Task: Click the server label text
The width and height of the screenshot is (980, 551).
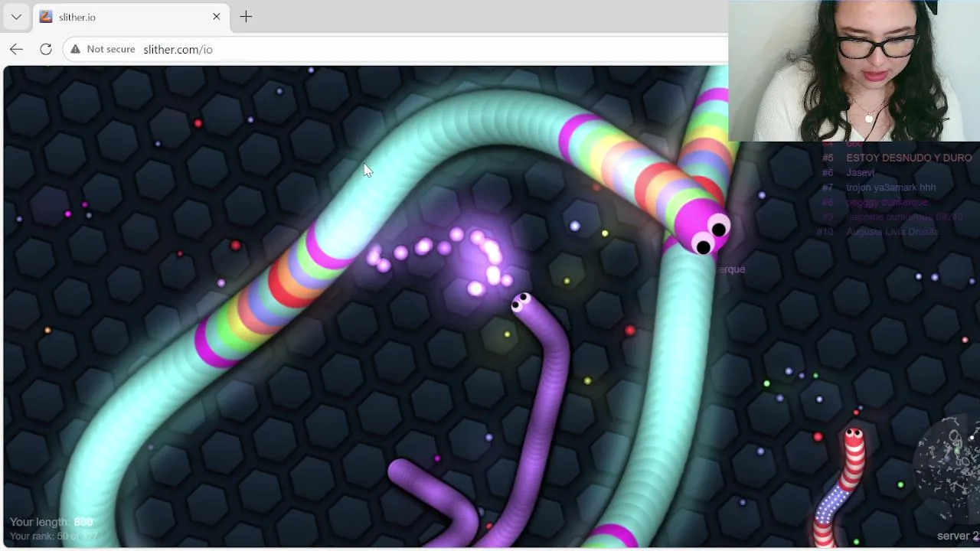Action: 958,536
